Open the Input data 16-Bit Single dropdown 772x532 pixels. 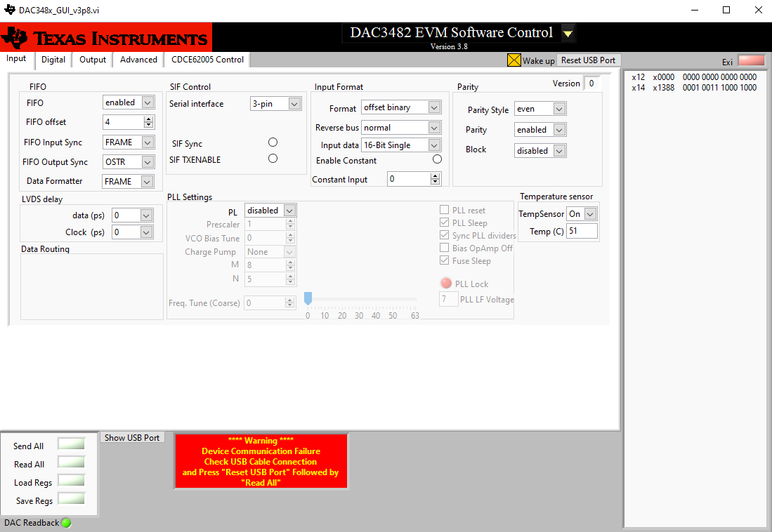click(x=401, y=145)
